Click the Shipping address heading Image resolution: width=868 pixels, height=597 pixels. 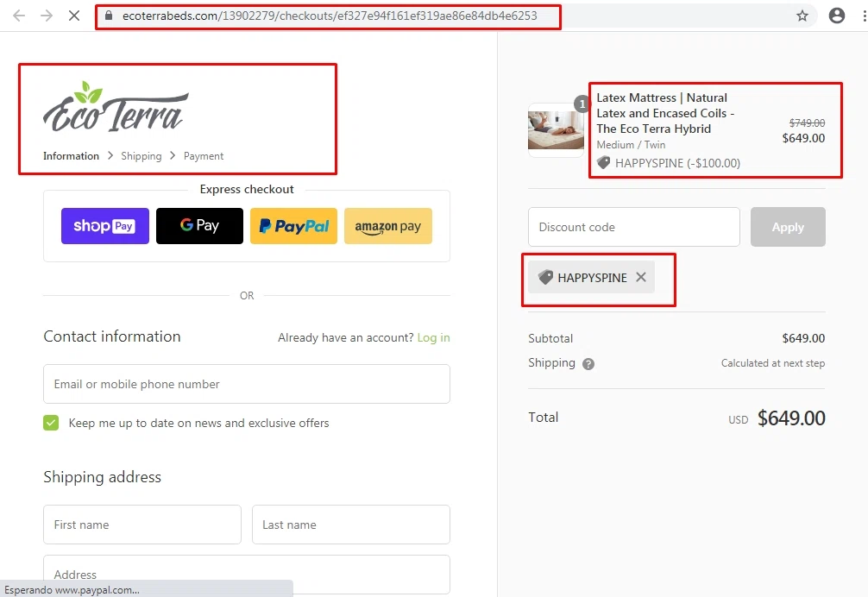point(103,477)
